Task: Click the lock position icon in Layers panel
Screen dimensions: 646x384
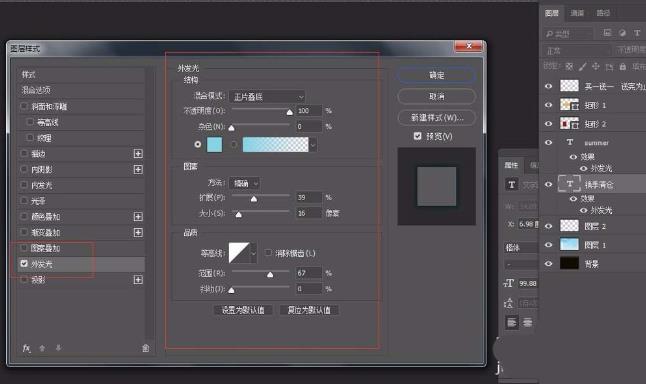Action: pyautogui.click(x=596, y=66)
